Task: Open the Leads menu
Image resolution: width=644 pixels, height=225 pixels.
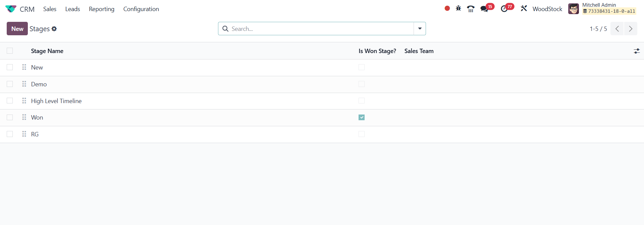Action: (x=72, y=9)
